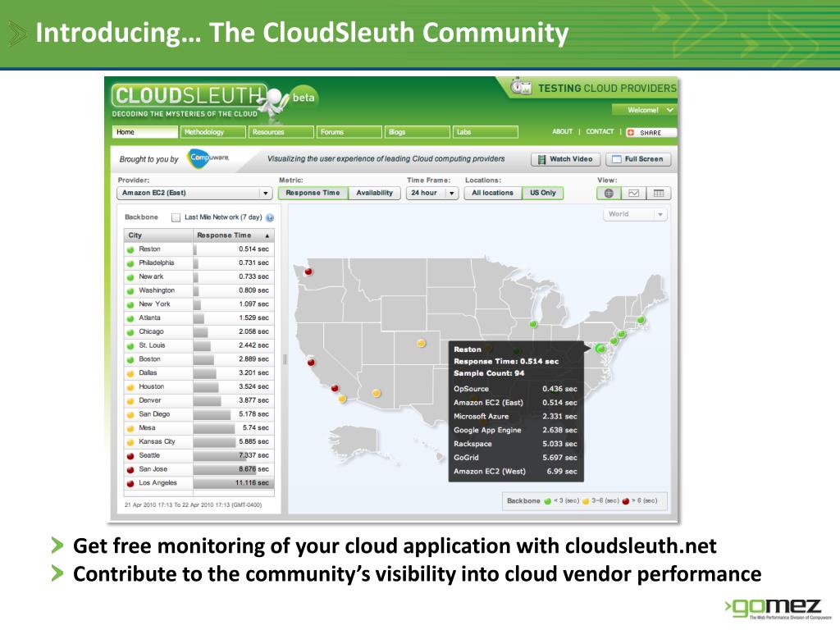Click Rackspace in the Reston tooltip
This screenshot has height=630, width=840.
(x=472, y=444)
